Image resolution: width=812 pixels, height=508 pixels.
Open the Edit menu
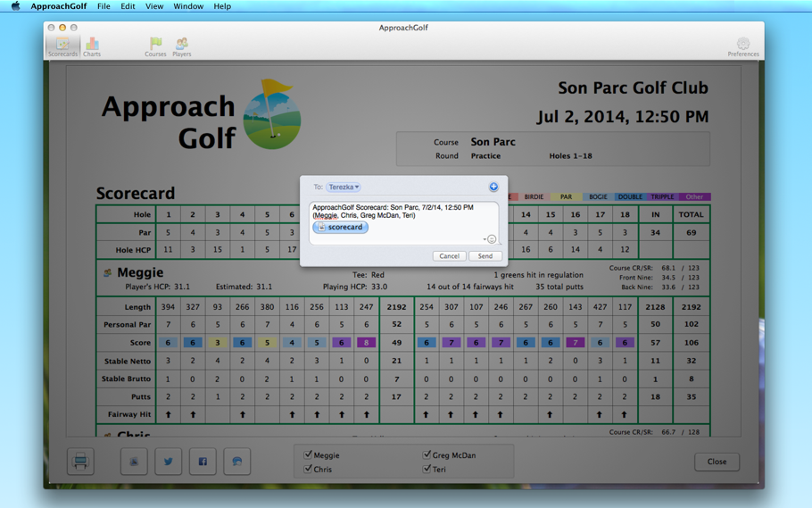click(128, 6)
